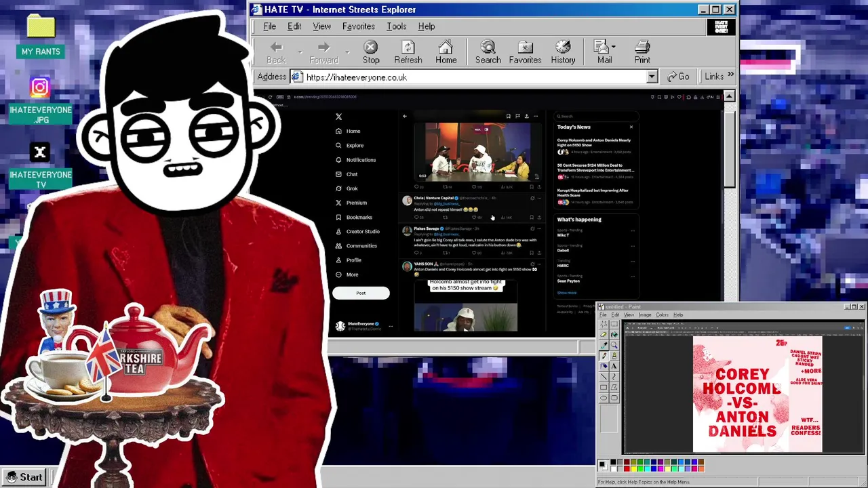Open Home in the X sidebar
Image resolution: width=868 pixels, height=488 pixels.
click(x=348, y=131)
